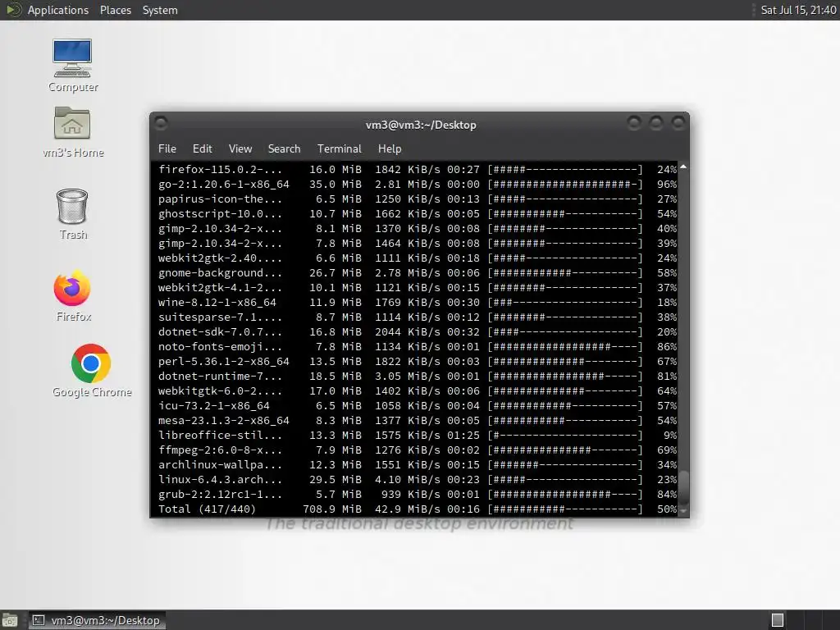Screen dimensions: 840x630
Task: Open the System menu
Action: pyautogui.click(x=160, y=10)
